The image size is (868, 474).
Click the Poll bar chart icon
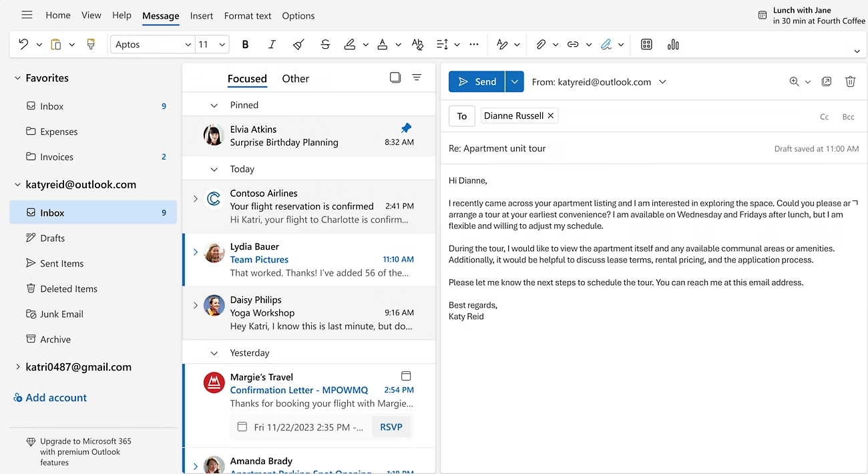tap(673, 44)
